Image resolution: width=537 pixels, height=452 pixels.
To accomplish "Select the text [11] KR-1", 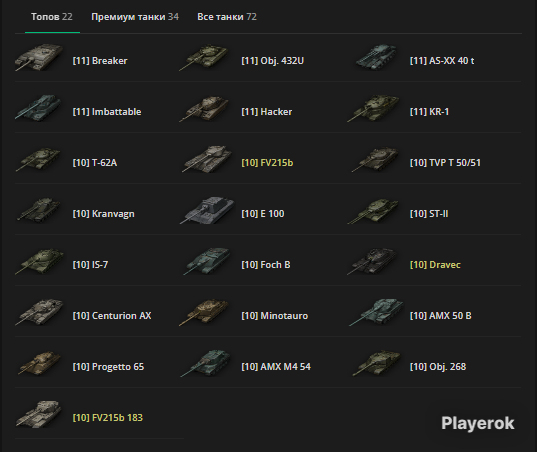I will [429, 112].
